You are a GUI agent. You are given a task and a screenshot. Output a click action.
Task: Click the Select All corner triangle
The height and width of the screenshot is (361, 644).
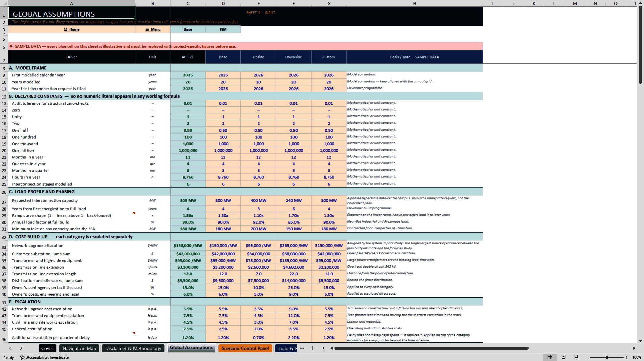pyautogui.click(x=4, y=3)
